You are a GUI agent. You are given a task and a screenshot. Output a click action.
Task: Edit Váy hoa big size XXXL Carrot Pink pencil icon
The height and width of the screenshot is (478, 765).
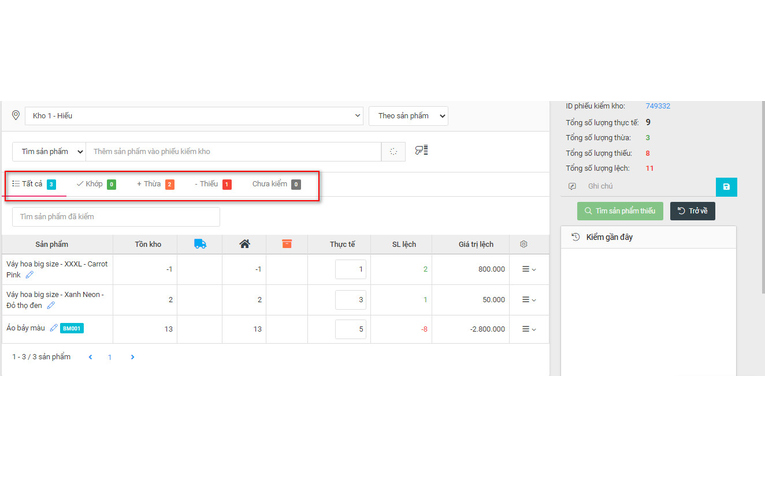29,275
